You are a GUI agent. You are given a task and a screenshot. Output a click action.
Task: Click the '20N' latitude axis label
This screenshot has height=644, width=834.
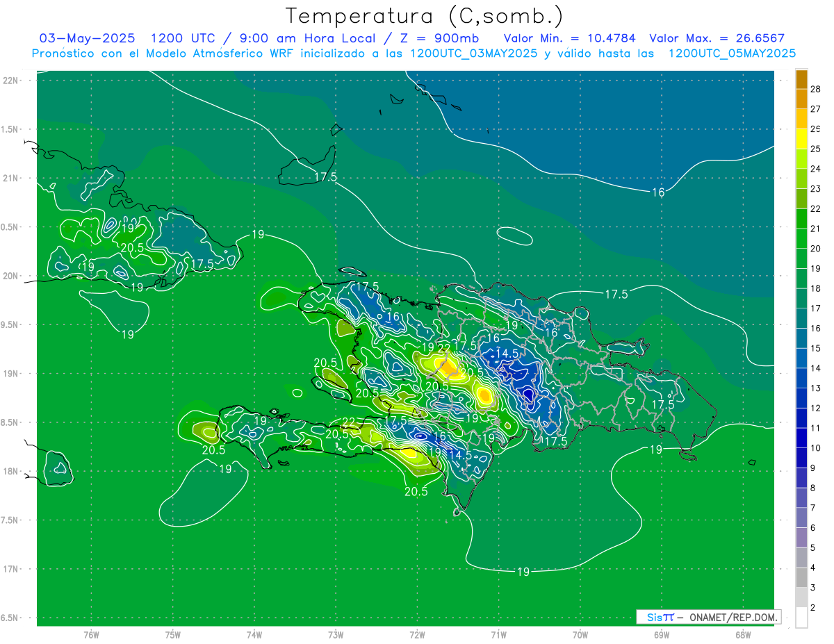pos(10,276)
